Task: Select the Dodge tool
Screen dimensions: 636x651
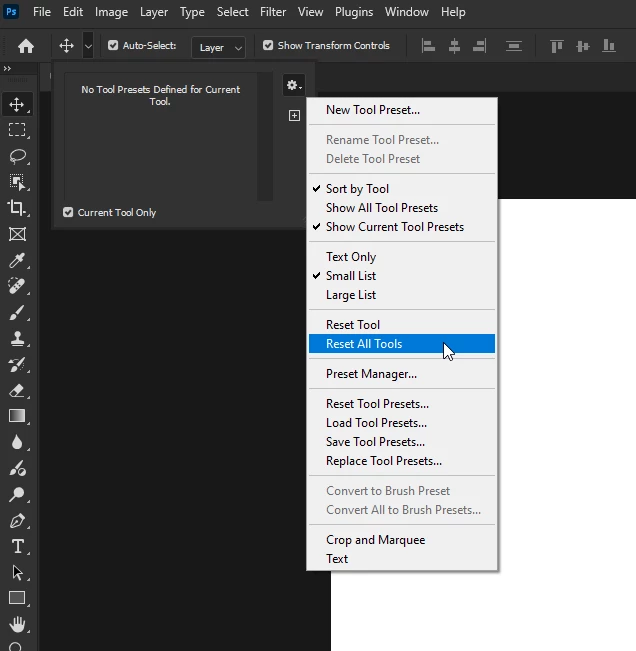Action: pyautogui.click(x=17, y=494)
